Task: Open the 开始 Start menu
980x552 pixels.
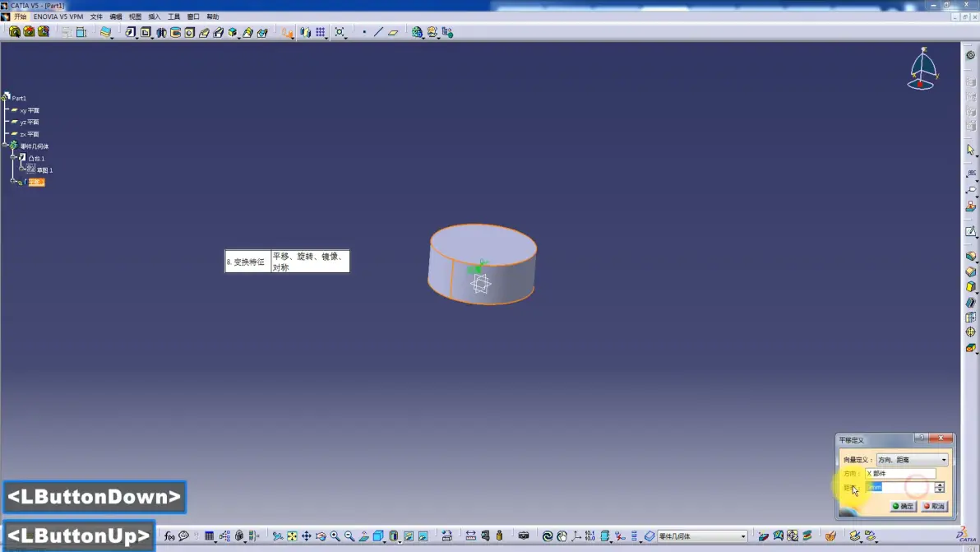Action: coord(20,17)
